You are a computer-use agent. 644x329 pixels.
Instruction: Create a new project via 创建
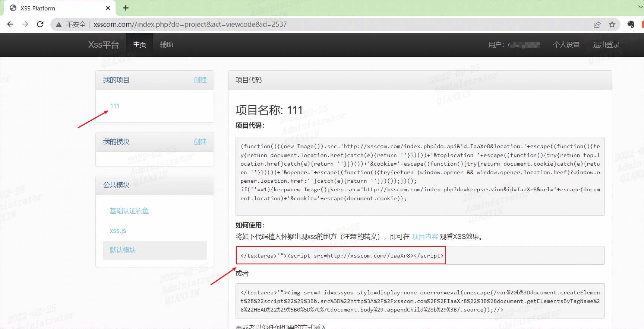[200, 80]
